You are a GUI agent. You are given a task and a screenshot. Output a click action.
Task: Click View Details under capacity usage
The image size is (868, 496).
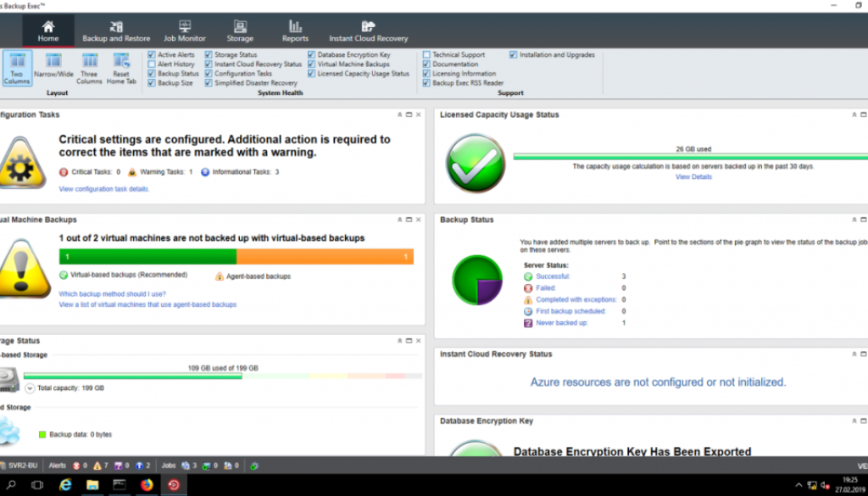point(693,177)
